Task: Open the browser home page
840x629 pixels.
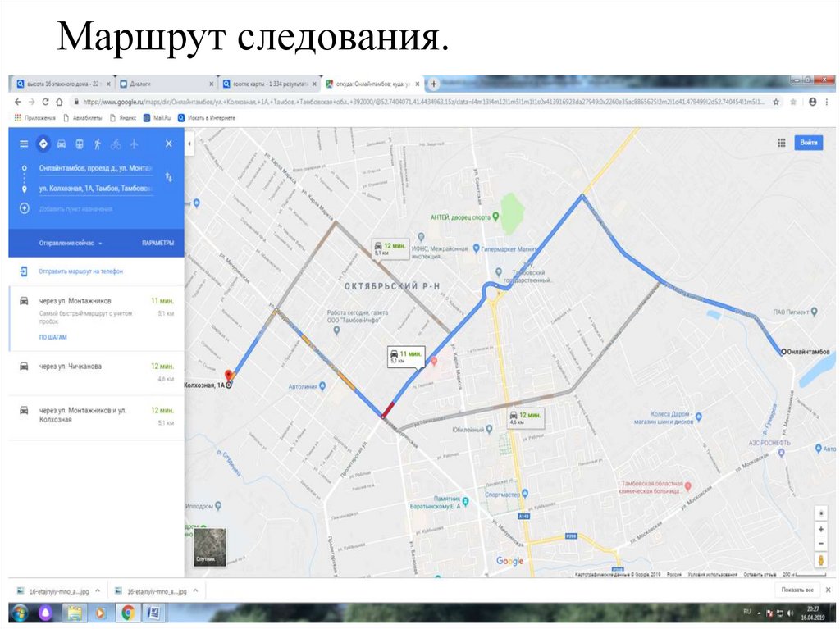Action: [59, 102]
